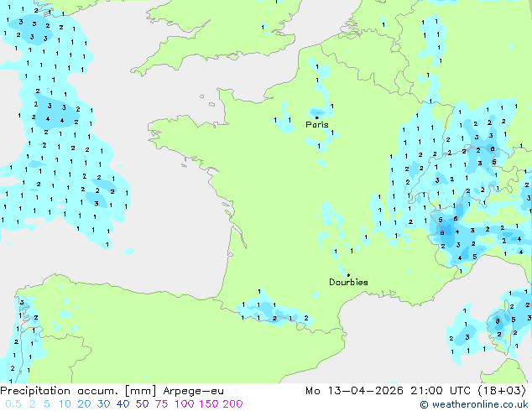
Task: Click the 0.5 legend value
Action: (13, 404)
